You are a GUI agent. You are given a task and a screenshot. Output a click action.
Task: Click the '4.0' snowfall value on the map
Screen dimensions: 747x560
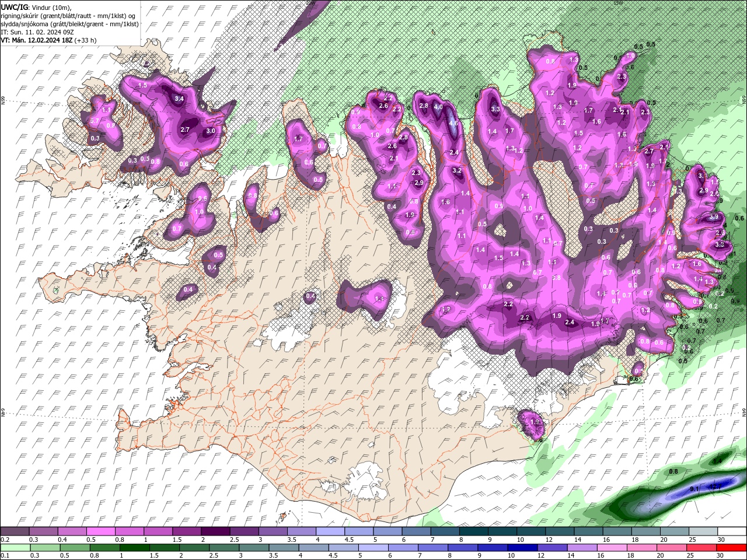point(438,107)
